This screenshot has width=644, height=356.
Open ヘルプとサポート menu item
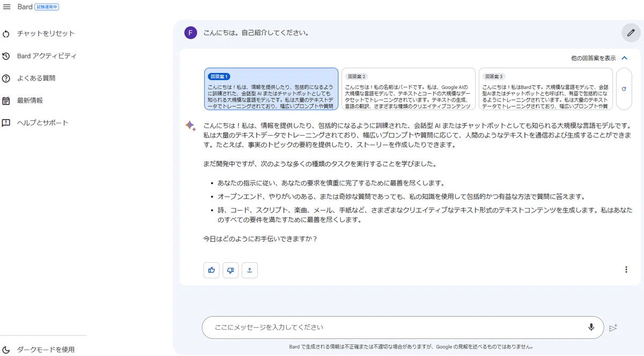pos(43,123)
